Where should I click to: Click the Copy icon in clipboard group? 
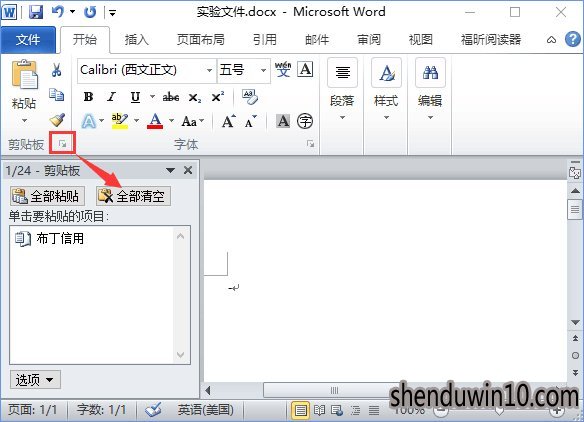(x=57, y=95)
